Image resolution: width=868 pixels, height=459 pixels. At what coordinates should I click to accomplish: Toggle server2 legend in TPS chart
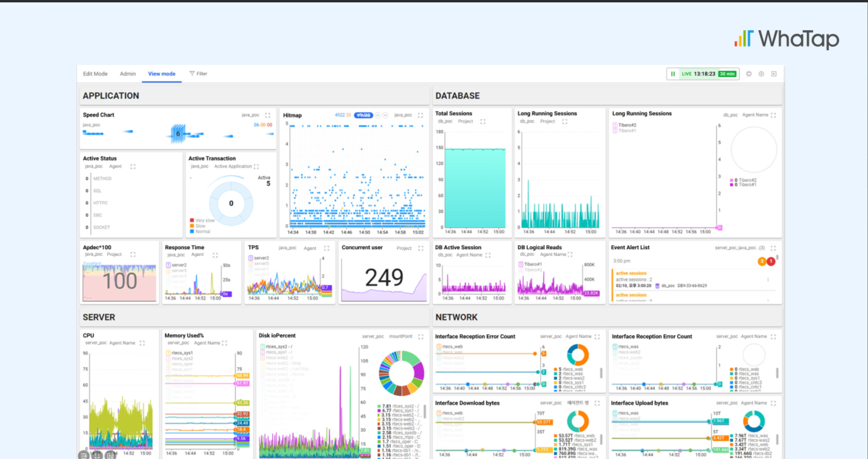pos(258,258)
